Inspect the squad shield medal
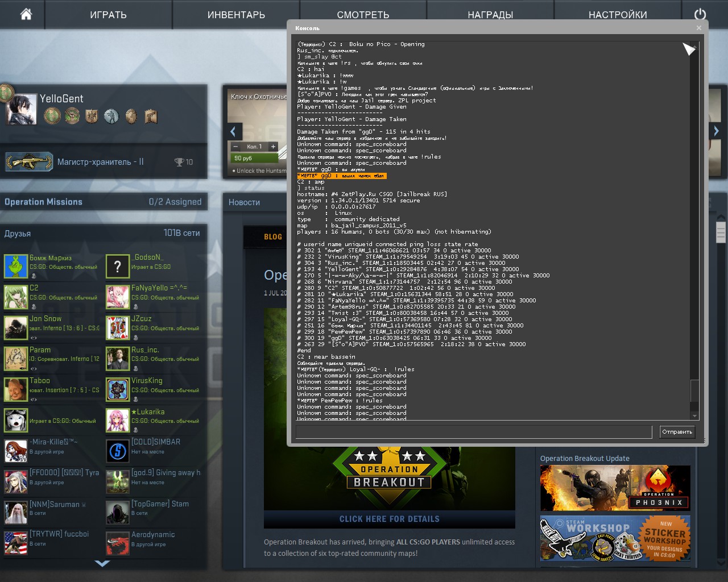The width and height of the screenshot is (728, 582). tap(92, 117)
